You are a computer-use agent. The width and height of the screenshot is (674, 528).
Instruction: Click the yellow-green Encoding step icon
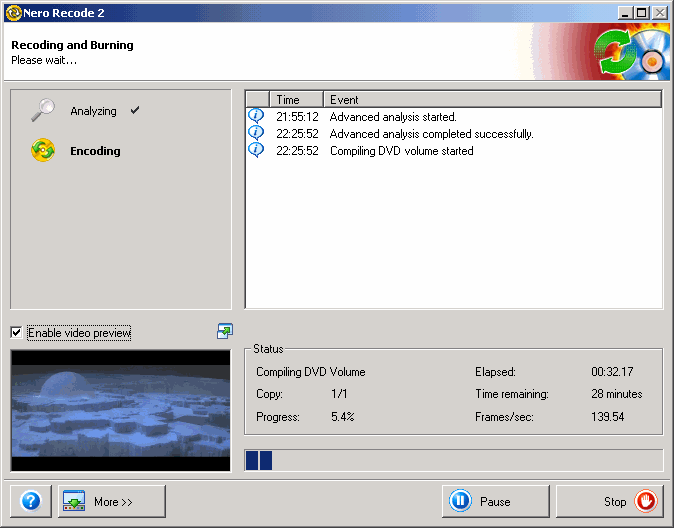click(43, 151)
